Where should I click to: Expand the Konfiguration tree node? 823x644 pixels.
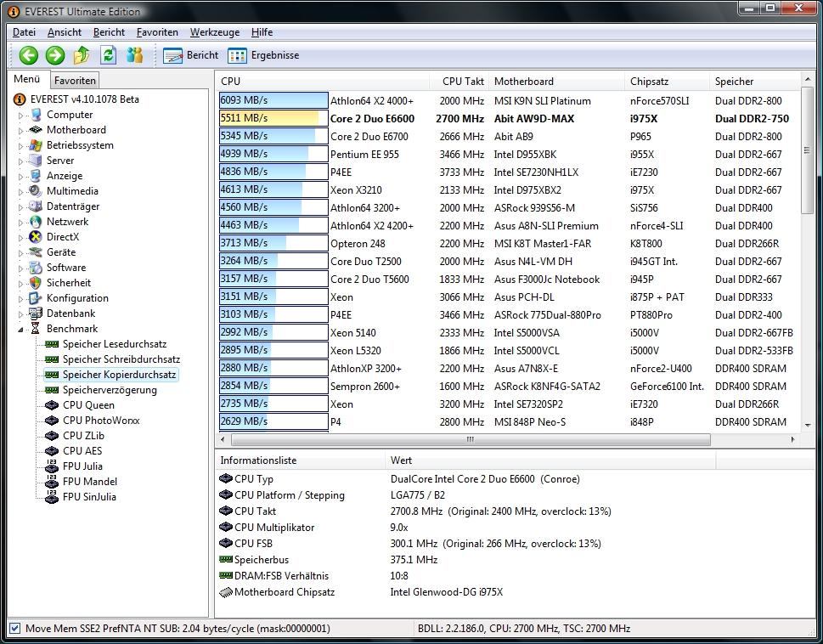21,299
